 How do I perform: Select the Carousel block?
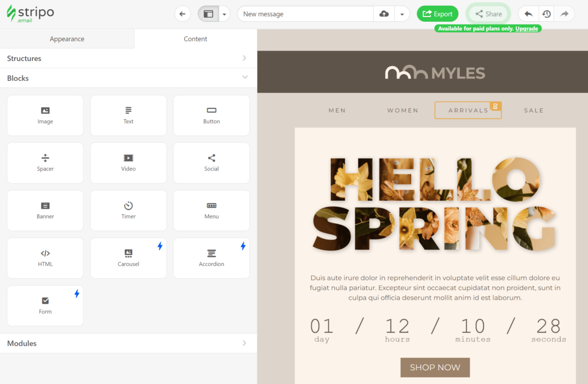point(128,258)
